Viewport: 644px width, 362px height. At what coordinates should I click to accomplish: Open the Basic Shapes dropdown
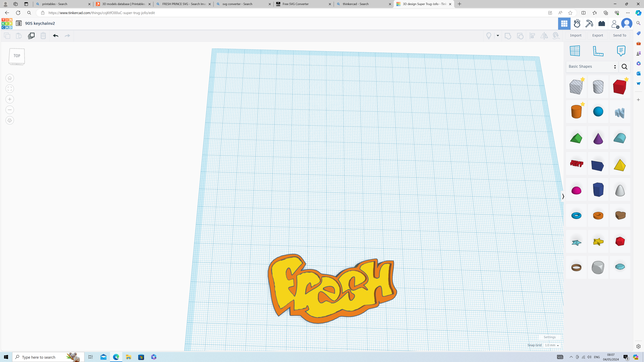point(592,67)
